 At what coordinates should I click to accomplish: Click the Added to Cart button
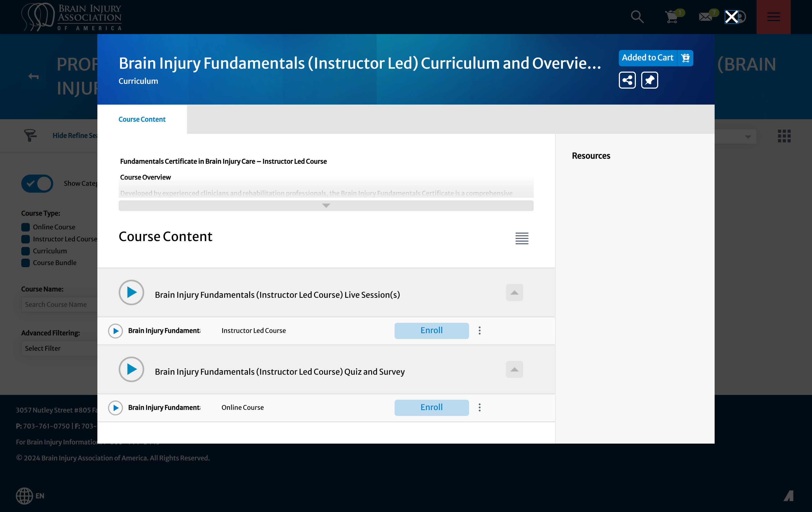pos(656,58)
